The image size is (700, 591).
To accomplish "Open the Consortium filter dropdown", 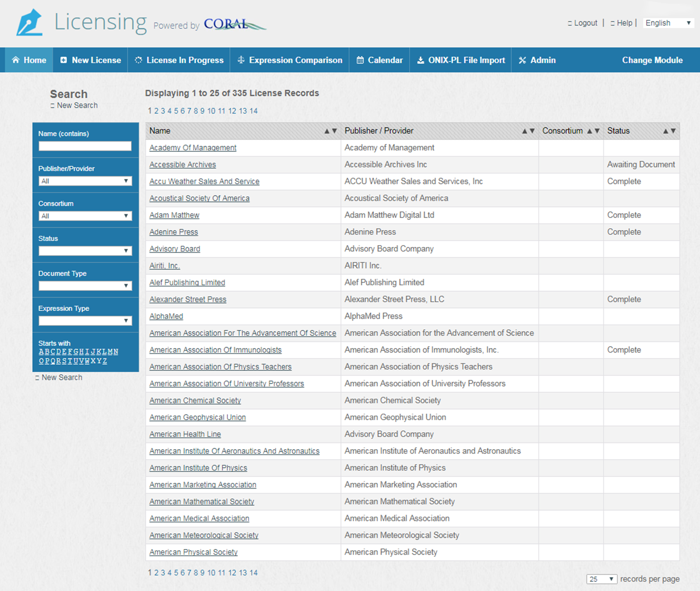I will tap(85, 216).
